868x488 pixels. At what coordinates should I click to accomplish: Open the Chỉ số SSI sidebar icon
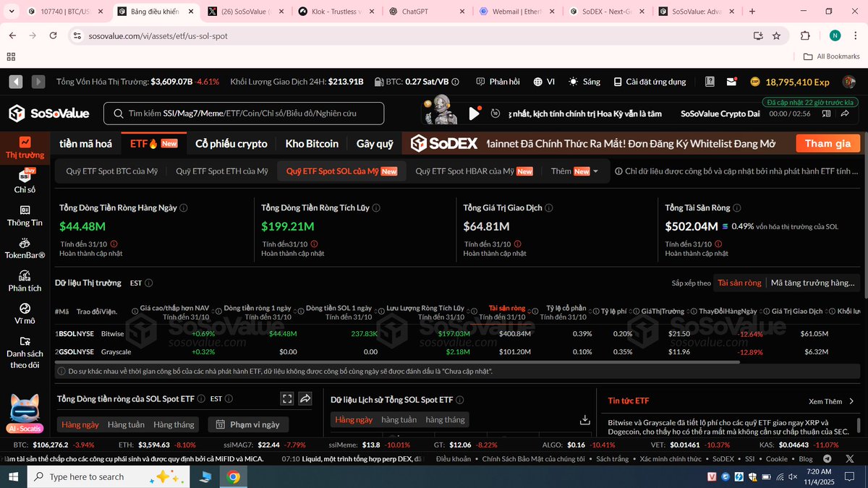click(x=25, y=181)
